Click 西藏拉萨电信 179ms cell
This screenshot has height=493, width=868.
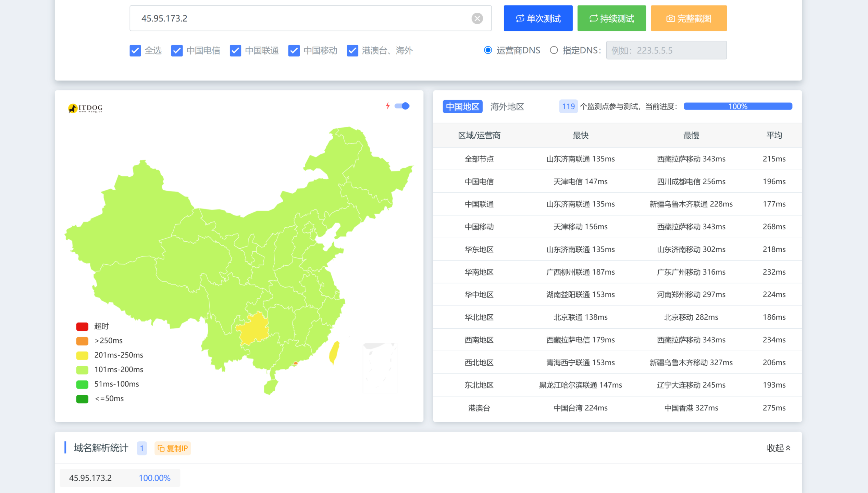580,340
